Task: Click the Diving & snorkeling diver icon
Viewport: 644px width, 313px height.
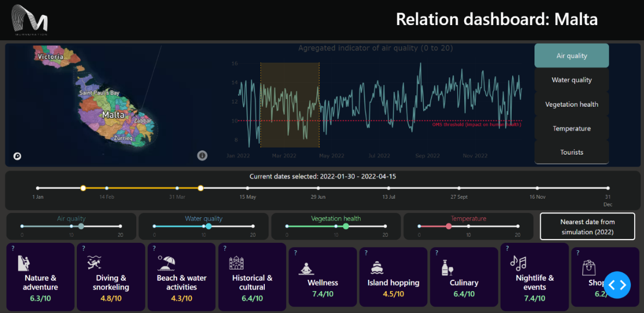Action: (94, 262)
